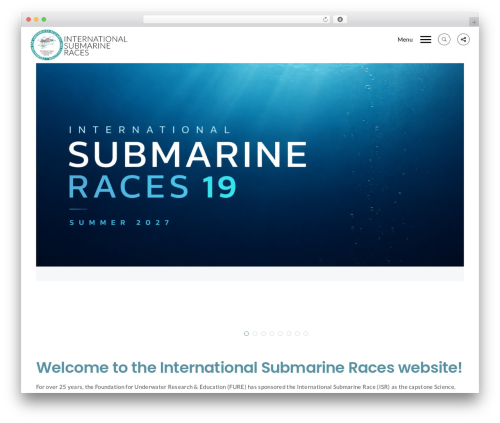Select the sixth slider pagination dot

pyautogui.click(x=289, y=333)
